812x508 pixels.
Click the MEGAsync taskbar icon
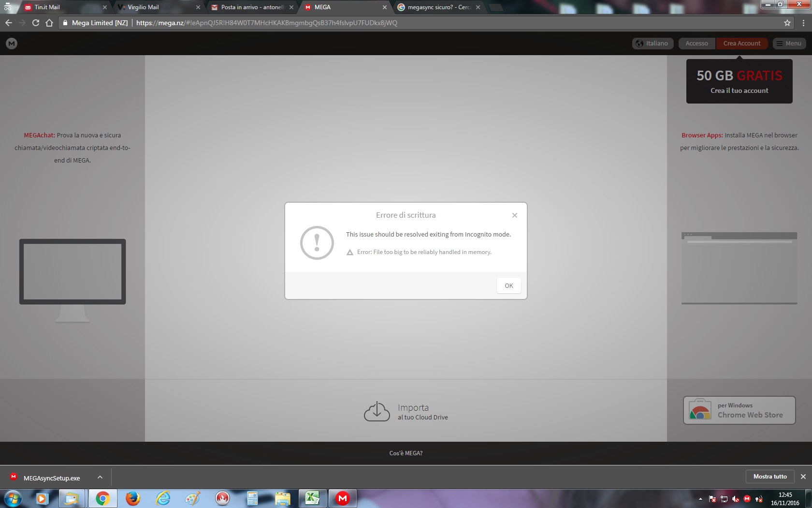(x=342, y=498)
